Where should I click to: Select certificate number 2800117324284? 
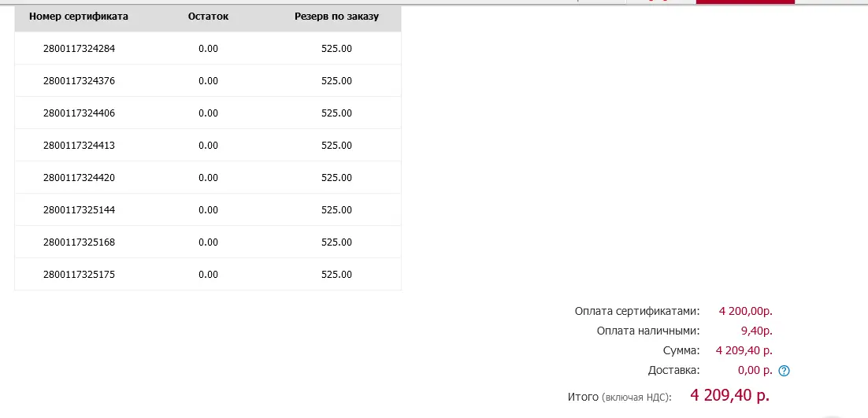pyautogui.click(x=80, y=49)
